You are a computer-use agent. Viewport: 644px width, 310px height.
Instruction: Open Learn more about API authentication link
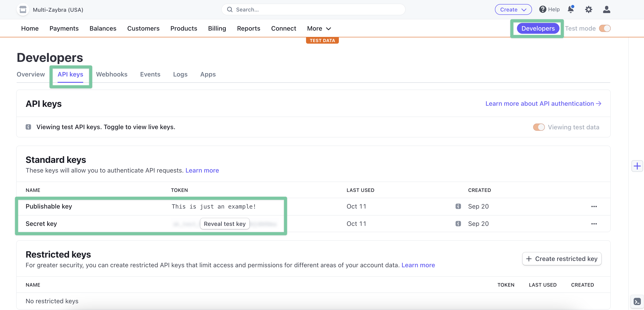543,103
